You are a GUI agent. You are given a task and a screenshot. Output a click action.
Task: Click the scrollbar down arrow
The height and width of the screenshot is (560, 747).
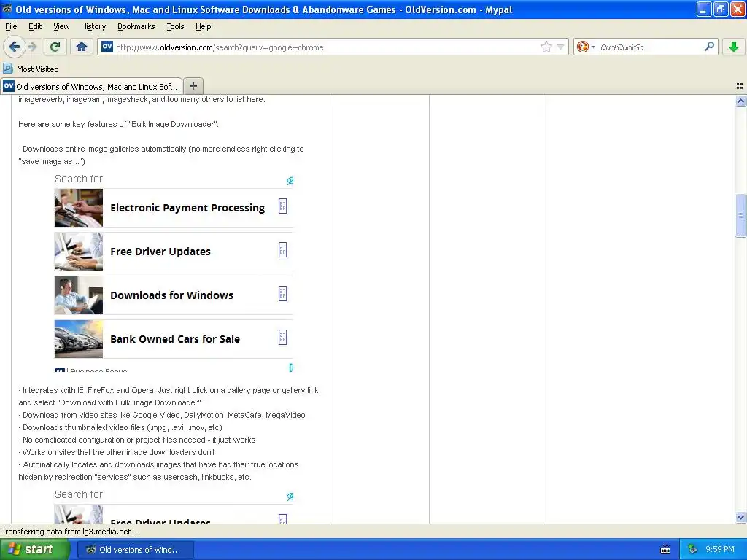click(740, 517)
